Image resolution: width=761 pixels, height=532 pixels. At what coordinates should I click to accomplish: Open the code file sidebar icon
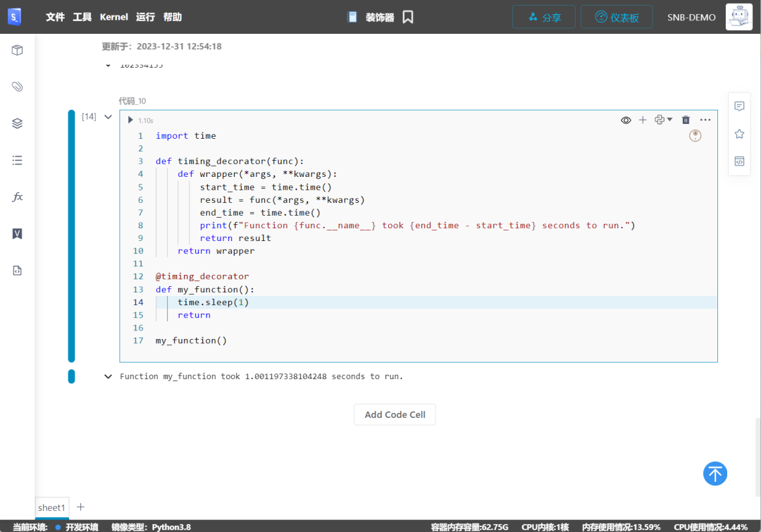[18, 271]
